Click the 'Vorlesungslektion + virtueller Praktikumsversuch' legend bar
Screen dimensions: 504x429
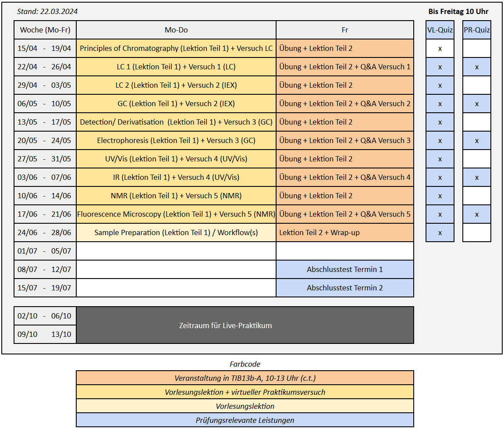245,392
